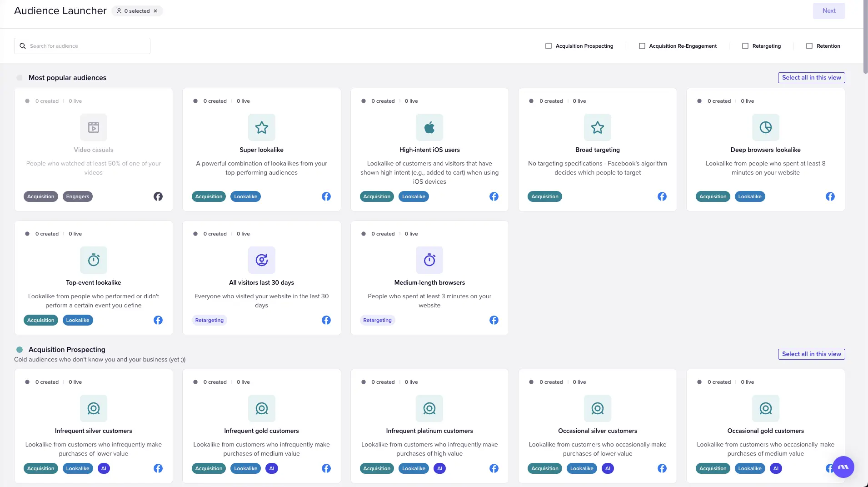Click the AI badge on Occasional silver customers
This screenshot has height=487, width=868.
point(608,468)
